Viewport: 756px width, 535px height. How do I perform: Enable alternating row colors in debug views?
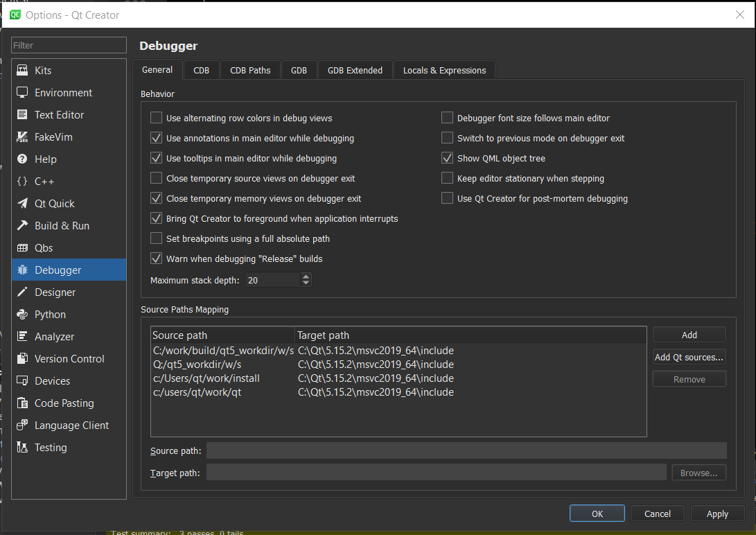156,118
